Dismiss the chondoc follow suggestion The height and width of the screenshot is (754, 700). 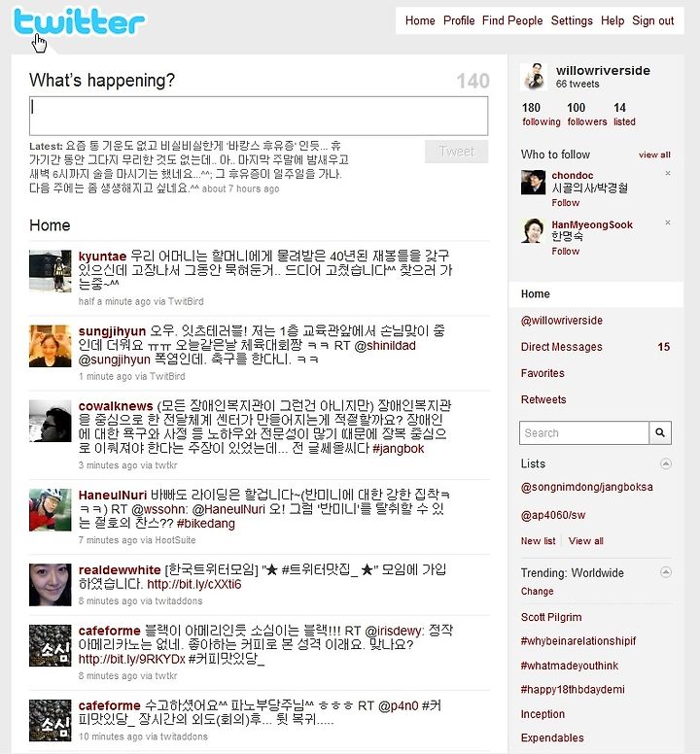(x=668, y=173)
